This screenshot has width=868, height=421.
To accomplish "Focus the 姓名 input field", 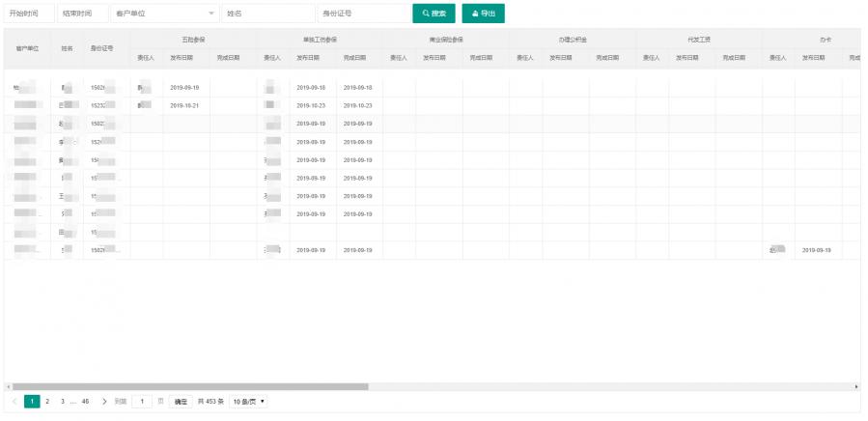I will 266,14.
